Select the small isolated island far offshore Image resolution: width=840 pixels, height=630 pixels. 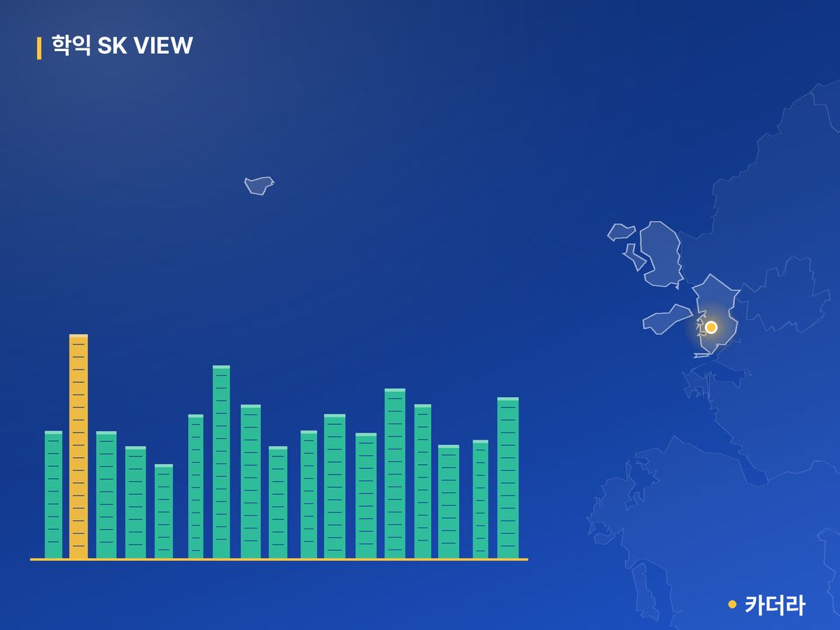point(259,185)
